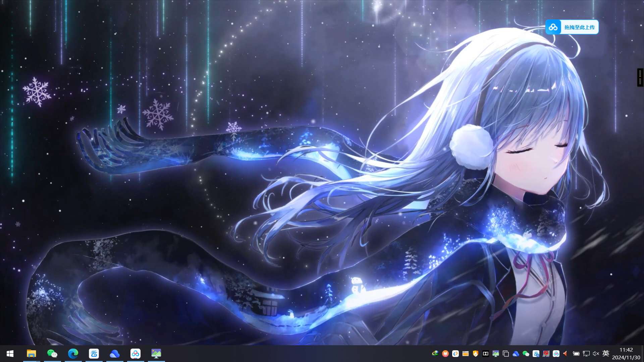This screenshot has width=644, height=362.
Task: Open the white cloud-character app on taskbar
Action: pyautogui.click(x=94, y=354)
